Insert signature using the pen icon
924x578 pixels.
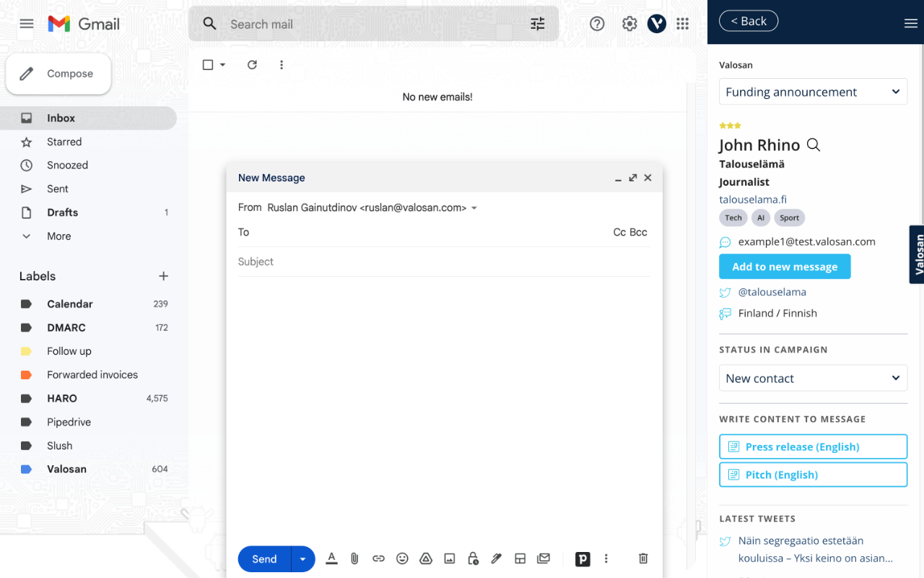pos(496,558)
